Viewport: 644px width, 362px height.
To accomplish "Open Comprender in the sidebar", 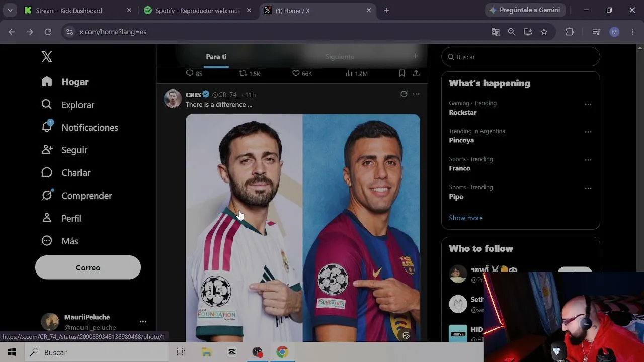I will coord(77,196).
